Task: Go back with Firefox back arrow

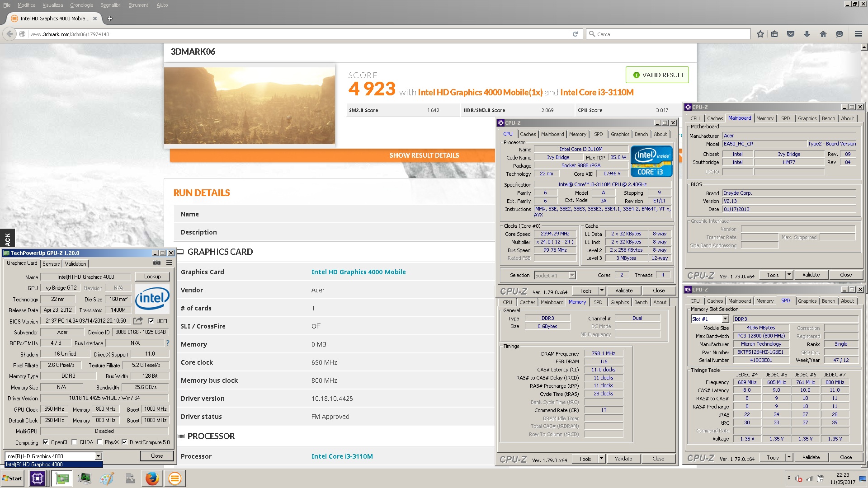Action: click(9, 34)
